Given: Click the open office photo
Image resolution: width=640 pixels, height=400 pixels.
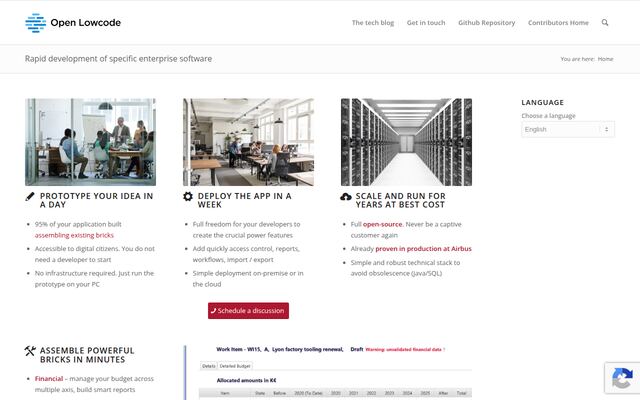Looking at the screenshot, I should point(248,142).
